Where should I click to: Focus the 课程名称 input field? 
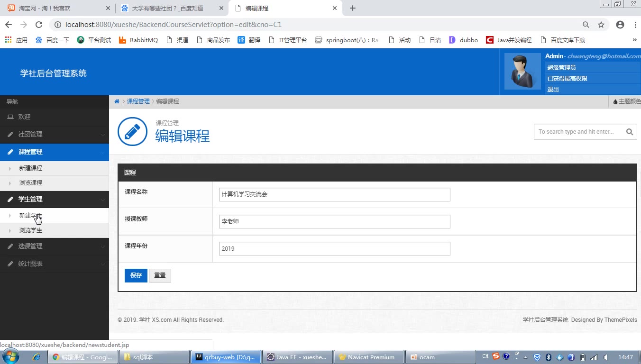pyautogui.click(x=334, y=194)
